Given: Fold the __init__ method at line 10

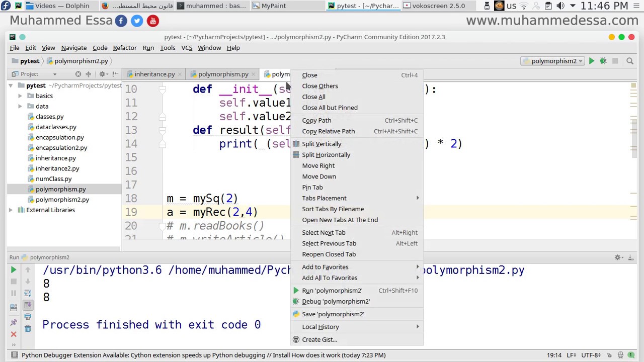Looking at the screenshot, I should point(162,89).
